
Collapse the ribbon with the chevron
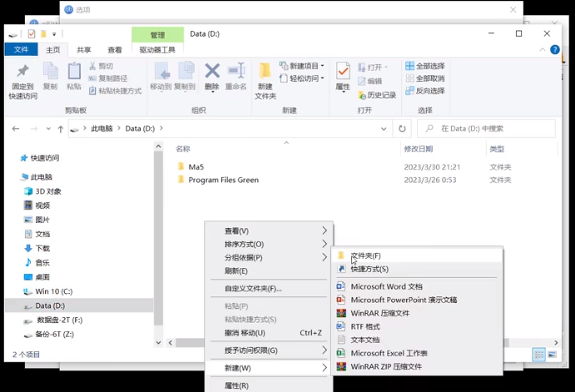pos(543,49)
